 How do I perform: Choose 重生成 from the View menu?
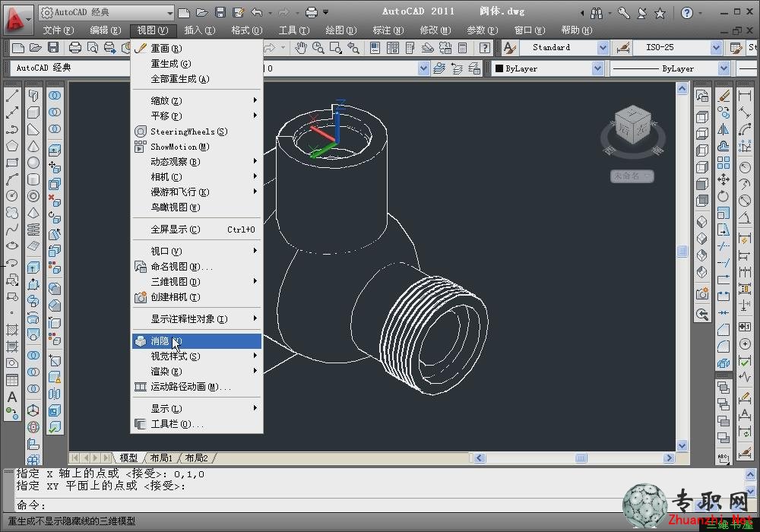(x=198, y=64)
